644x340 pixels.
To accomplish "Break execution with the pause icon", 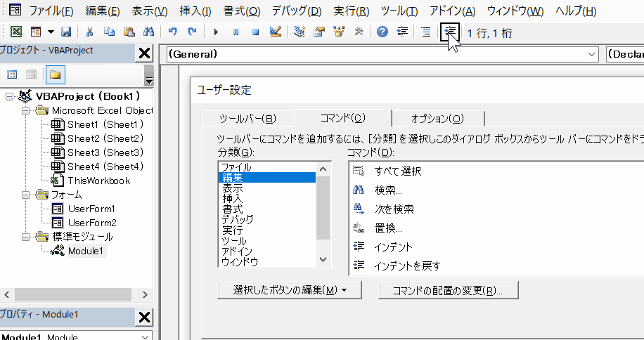I will point(236,32).
